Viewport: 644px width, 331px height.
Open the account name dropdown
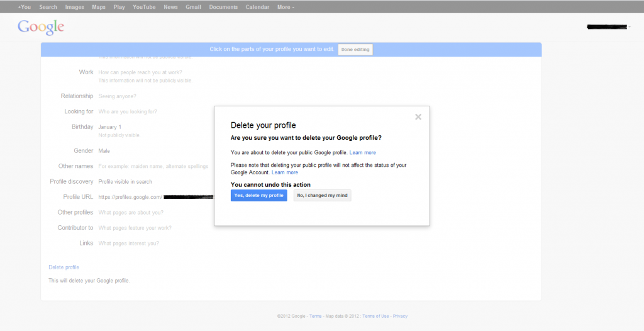tap(609, 26)
